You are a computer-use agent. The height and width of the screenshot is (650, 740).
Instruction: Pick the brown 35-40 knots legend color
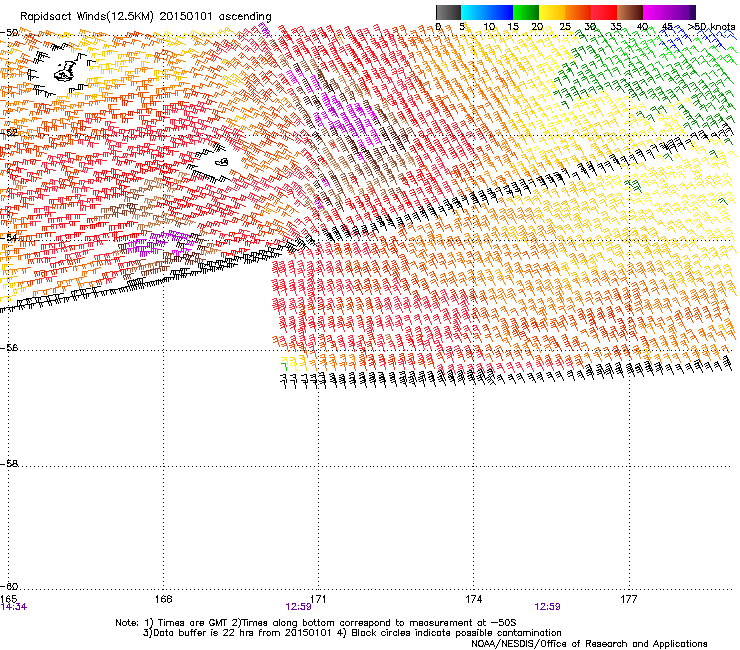click(x=630, y=12)
